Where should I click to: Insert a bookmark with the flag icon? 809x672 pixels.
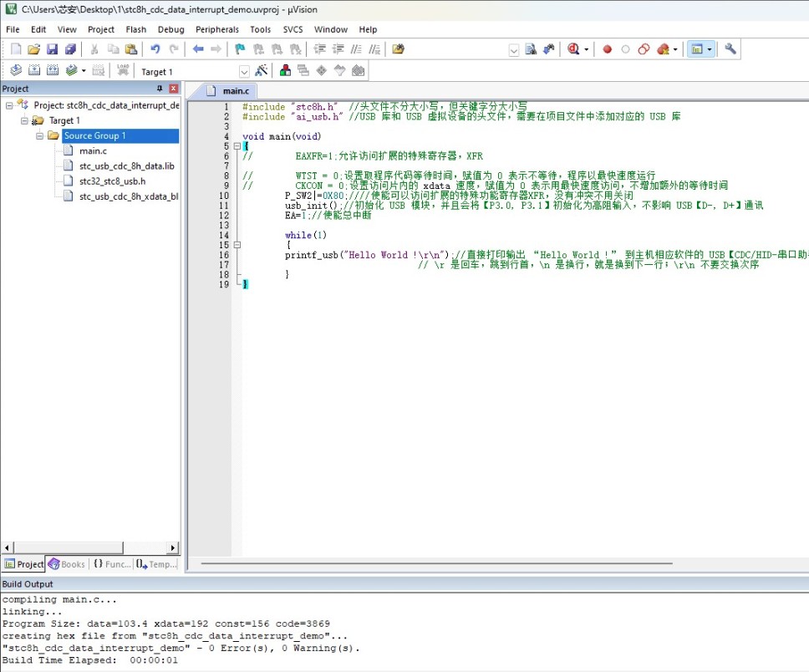[x=240, y=49]
